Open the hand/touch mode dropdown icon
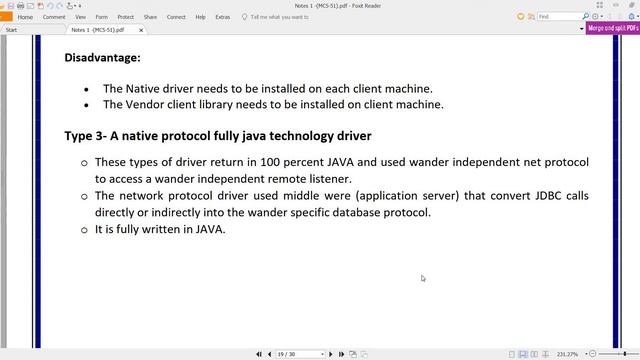The height and width of the screenshot is (360, 640). click(71, 6)
